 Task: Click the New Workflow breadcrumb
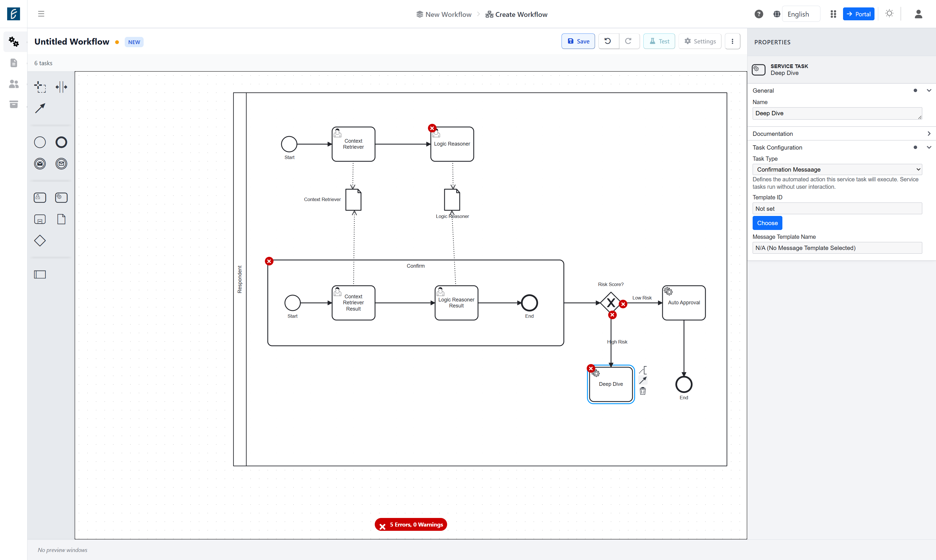tap(444, 14)
